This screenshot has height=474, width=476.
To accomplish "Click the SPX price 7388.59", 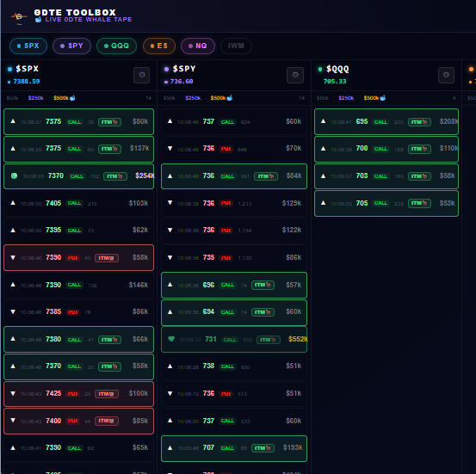I will click(27, 82).
